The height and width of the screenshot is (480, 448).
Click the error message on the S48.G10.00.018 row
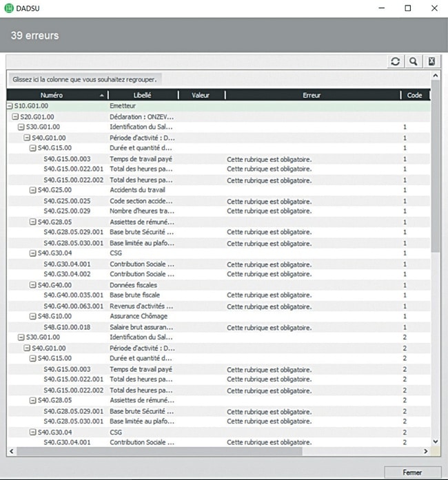[269, 328]
